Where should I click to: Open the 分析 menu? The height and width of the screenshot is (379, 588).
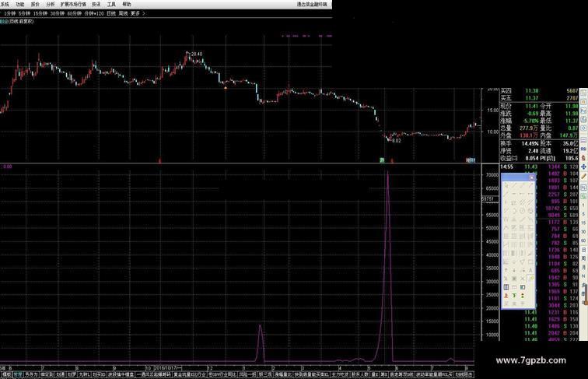click(x=51, y=4)
